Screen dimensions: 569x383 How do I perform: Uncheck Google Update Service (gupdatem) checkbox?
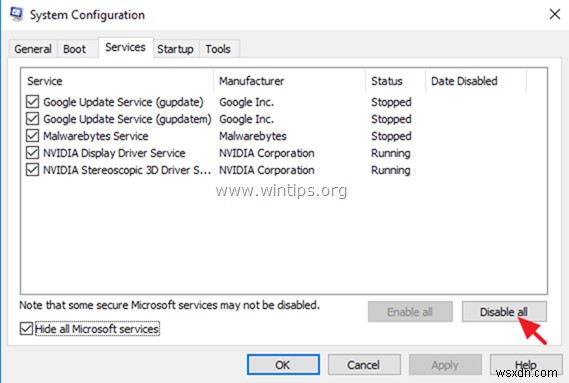[32, 119]
